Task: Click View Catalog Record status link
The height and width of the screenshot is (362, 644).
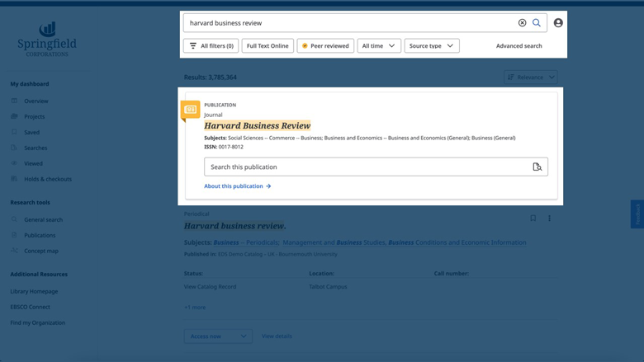Action: [x=210, y=287]
